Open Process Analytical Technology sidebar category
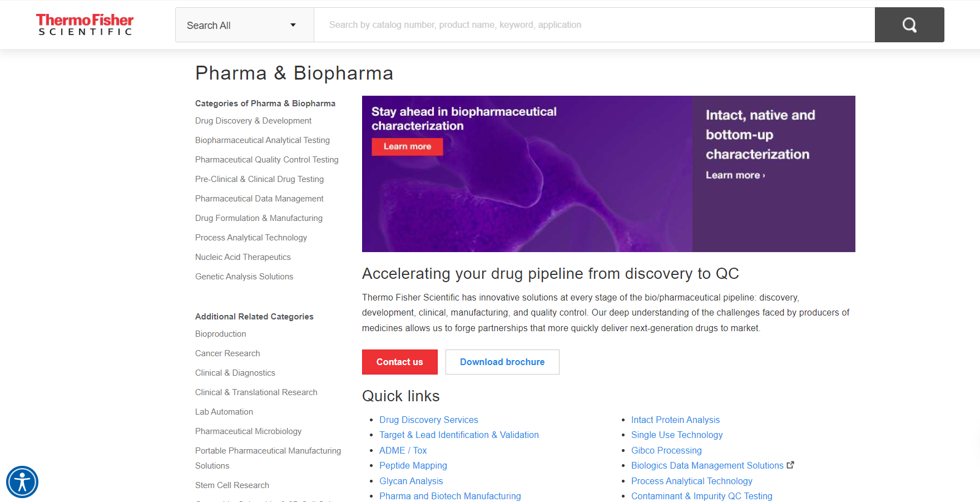 click(251, 238)
